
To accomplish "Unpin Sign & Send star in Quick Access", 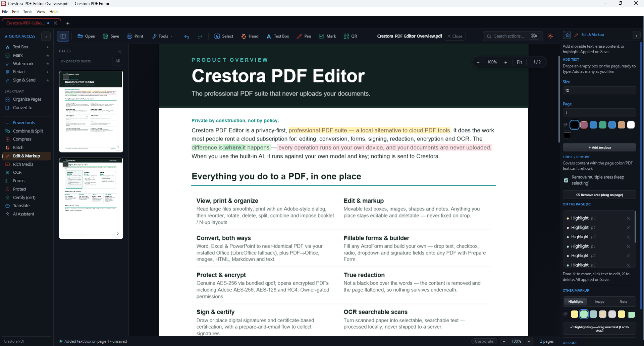I will click(48, 80).
